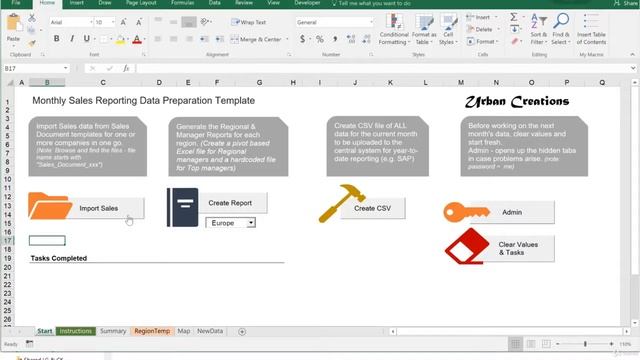The width and height of the screenshot is (640, 360).
Task: Click the Admin button
Action: point(512,212)
